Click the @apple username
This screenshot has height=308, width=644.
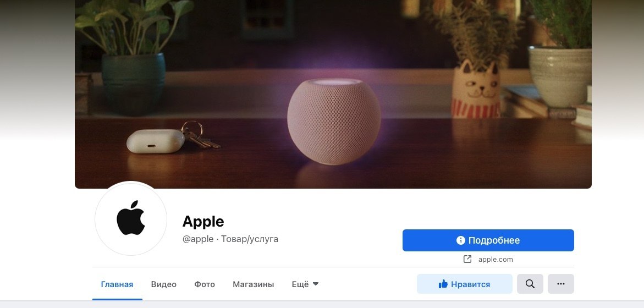(198, 239)
